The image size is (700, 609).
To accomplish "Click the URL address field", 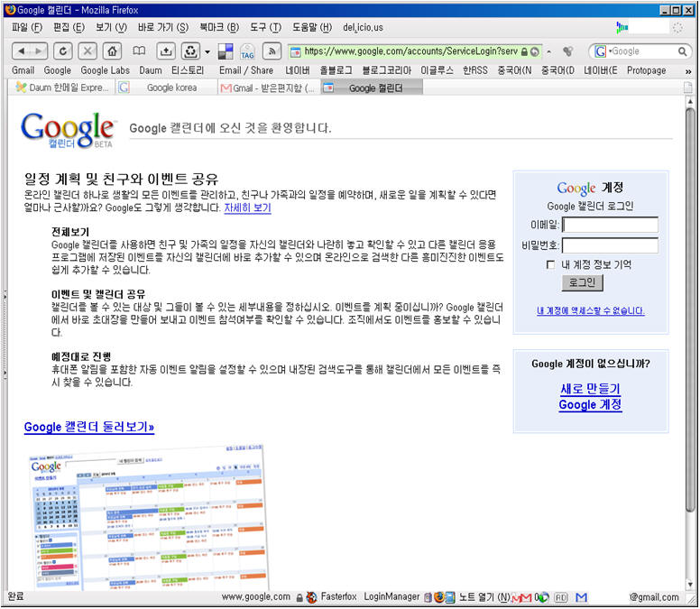I will pos(410,51).
